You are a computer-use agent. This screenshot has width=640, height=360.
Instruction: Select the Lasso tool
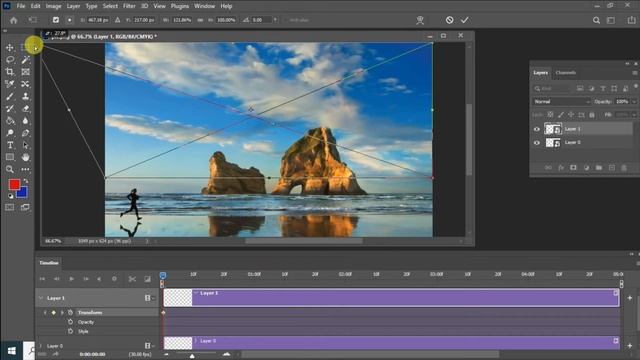click(10, 60)
